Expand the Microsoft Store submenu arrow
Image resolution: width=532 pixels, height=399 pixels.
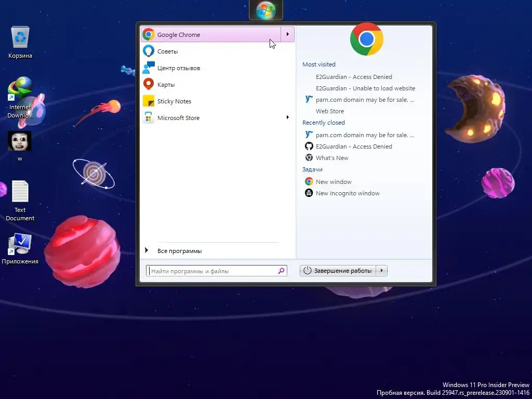[x=287, y=117]
